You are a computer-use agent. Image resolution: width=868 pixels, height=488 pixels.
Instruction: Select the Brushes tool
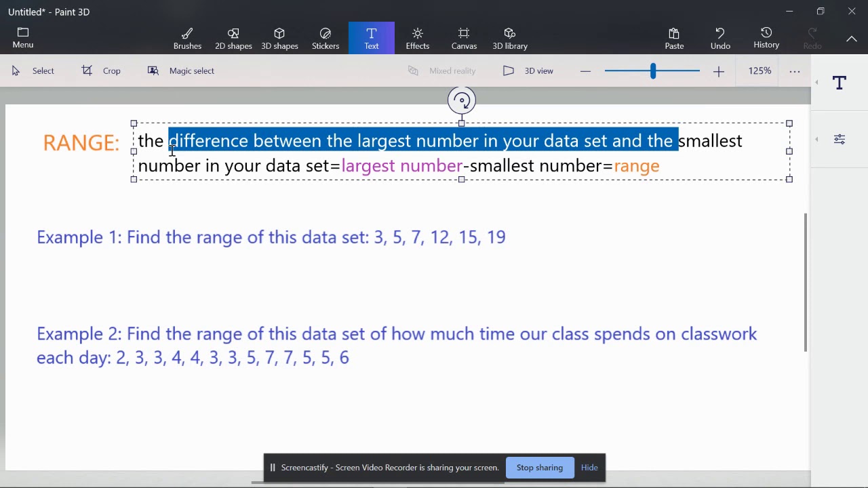188,39
